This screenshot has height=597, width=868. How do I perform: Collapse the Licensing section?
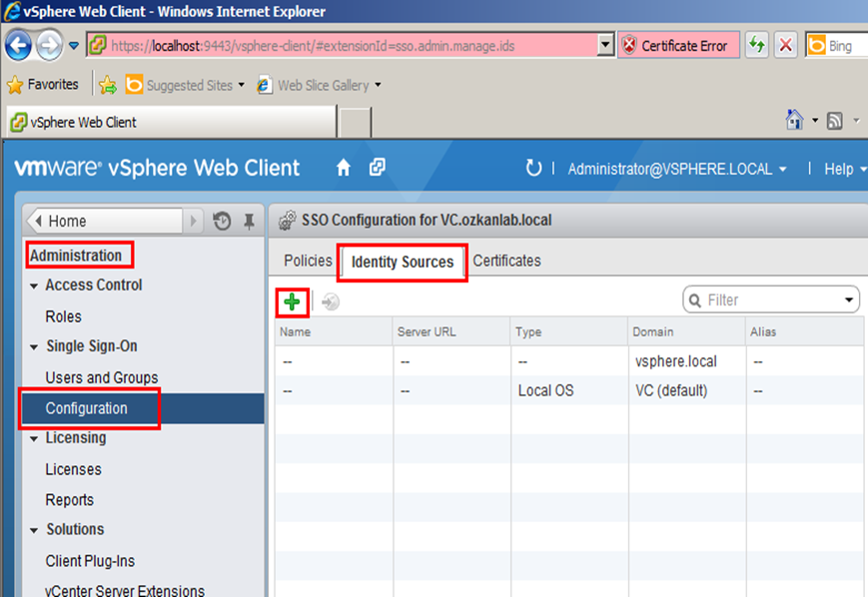point(34,438)
